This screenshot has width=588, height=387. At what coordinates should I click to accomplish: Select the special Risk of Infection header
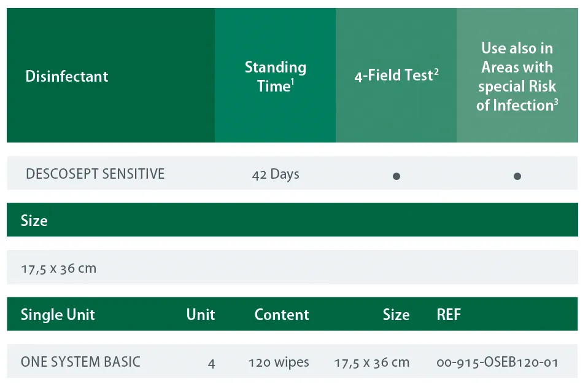click(x=517, y=76)
